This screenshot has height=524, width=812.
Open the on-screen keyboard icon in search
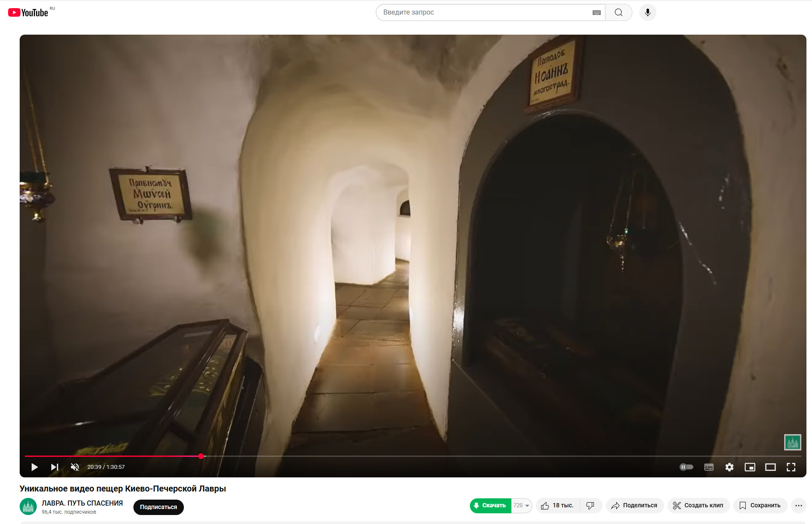(x=596, y=12)
